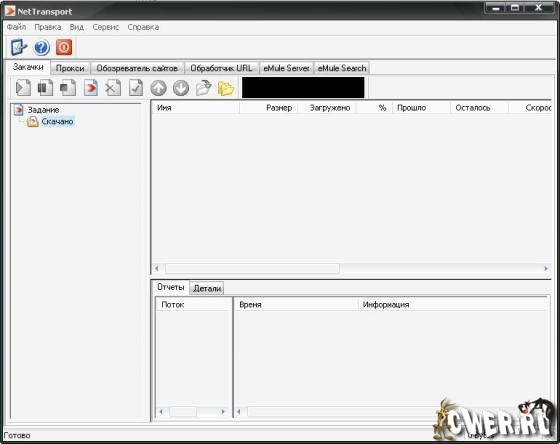Sort by the Имя column header

click(x=196, y=108)
